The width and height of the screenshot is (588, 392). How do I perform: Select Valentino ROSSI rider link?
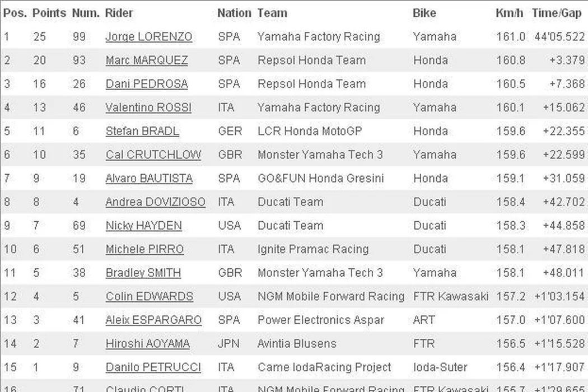click(x=148, y=108)
